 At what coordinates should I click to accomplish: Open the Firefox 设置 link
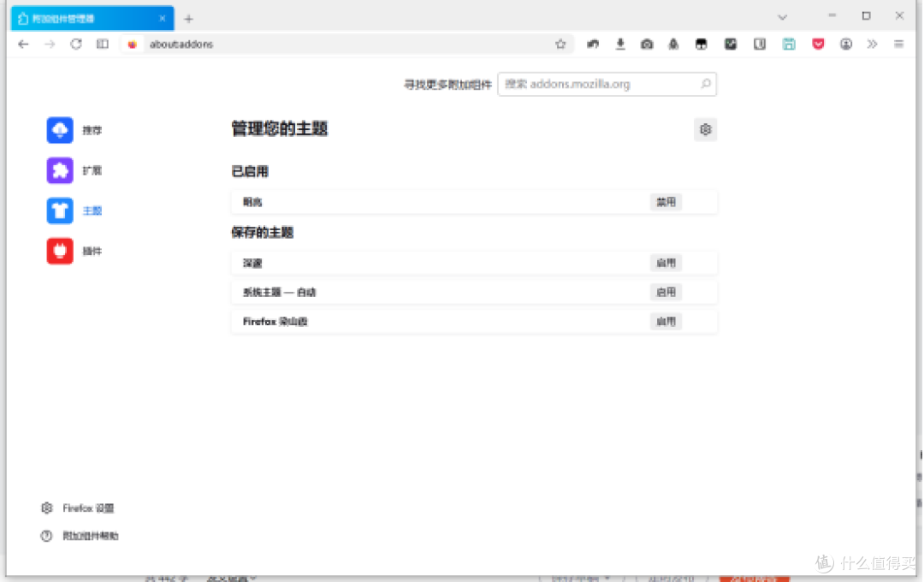click(x=88, y=508)
